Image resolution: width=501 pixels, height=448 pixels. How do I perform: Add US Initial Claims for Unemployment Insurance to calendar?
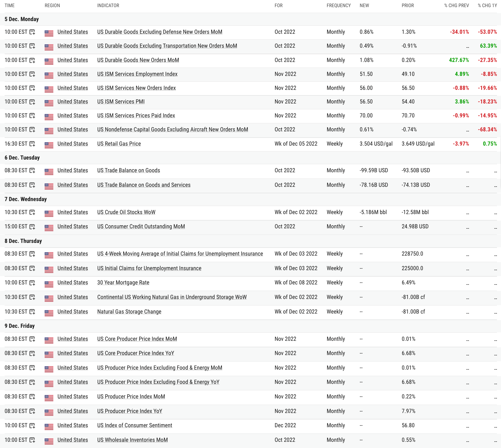32,268
